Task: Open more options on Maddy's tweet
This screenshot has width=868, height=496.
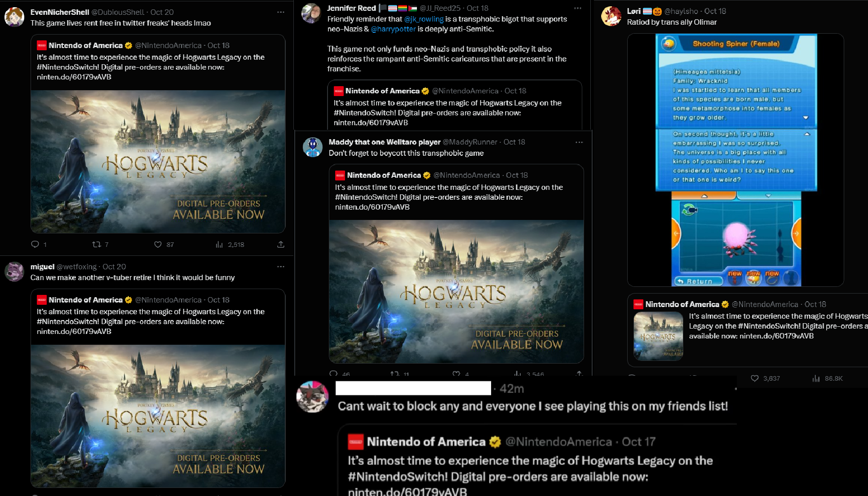Action: pyautogui.click(x=579, y=142)
